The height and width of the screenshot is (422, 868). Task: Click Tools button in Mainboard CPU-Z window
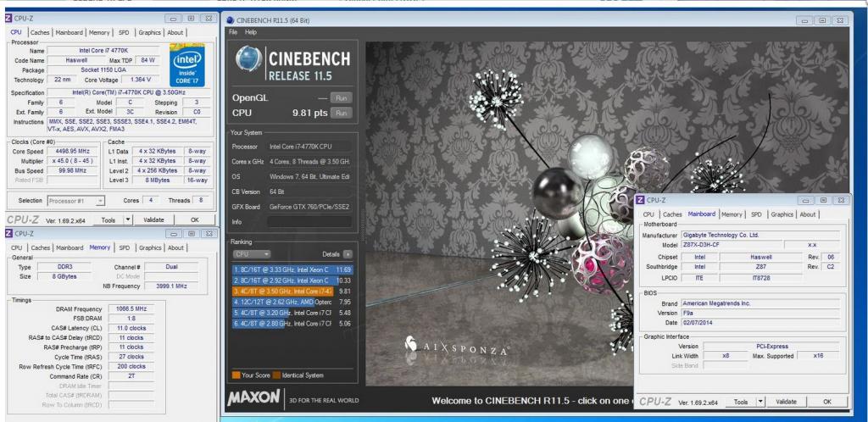pos(741,403)
